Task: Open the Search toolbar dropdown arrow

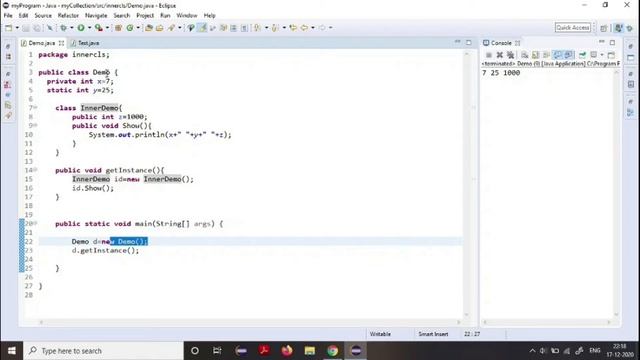Action: (x=179, y=28)
